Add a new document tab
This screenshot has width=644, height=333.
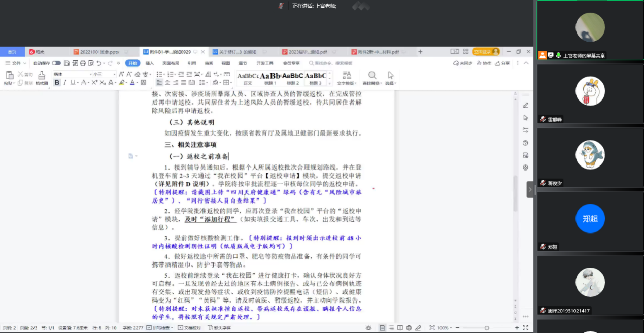(x=420, y=52)
